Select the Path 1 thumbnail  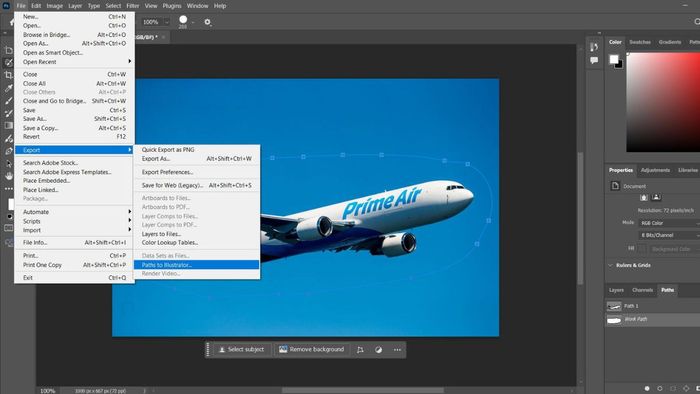coord(614,306)
